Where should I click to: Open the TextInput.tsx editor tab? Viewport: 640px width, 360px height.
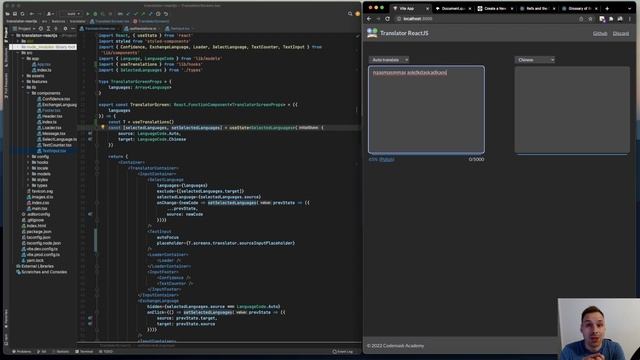(179, 29)
